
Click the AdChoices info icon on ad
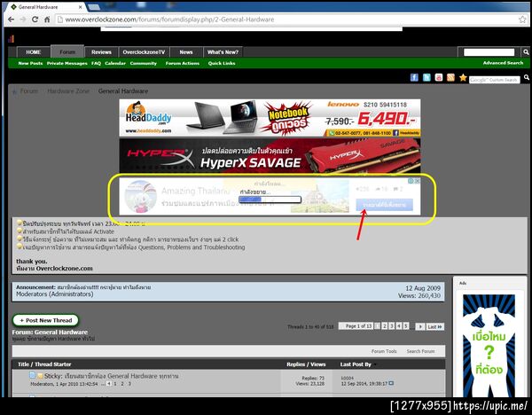(411, 181)
